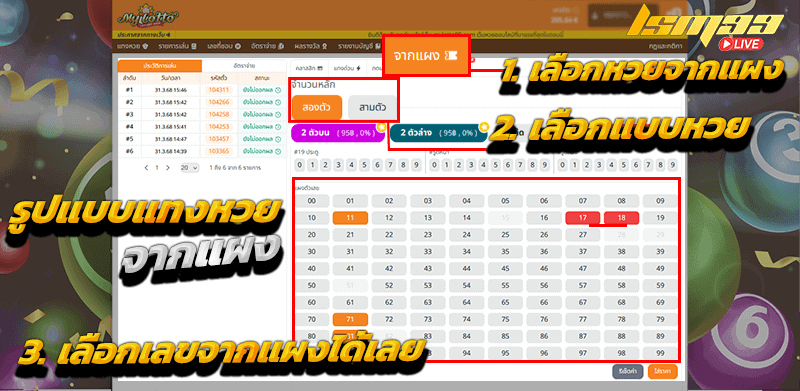Click date 31.3.68 14:39 in row #6

171,151
